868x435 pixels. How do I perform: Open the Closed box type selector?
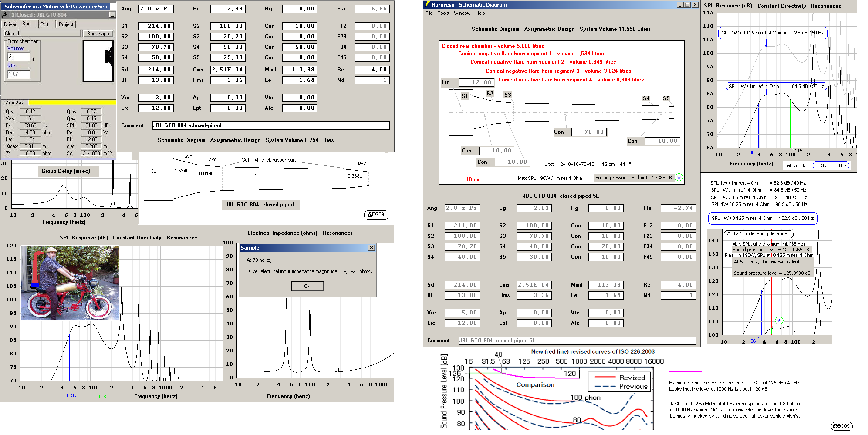42,34
